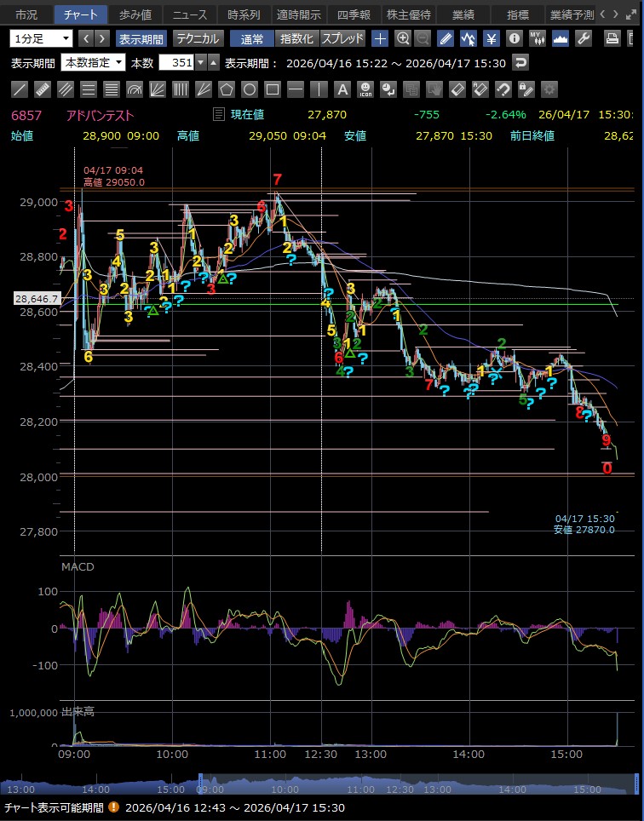The width and height of the screenshot is (644, 821).
Task: Click the info icon in toolbar
Action: pos(514,38)
